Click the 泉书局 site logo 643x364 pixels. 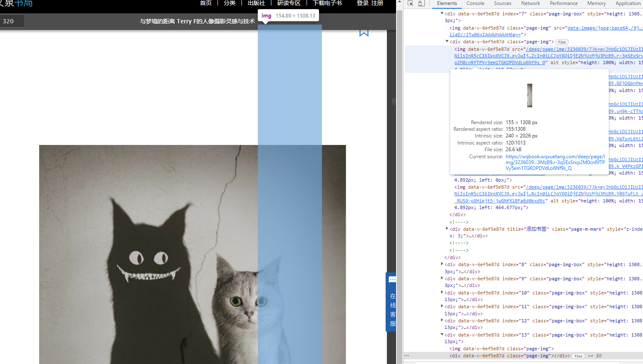coord(16,3)
